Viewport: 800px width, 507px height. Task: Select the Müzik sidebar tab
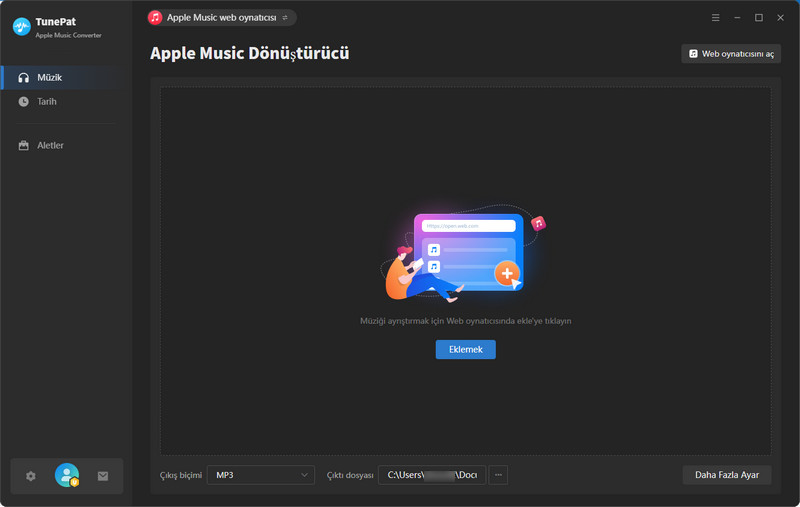(x=50, y=78)
